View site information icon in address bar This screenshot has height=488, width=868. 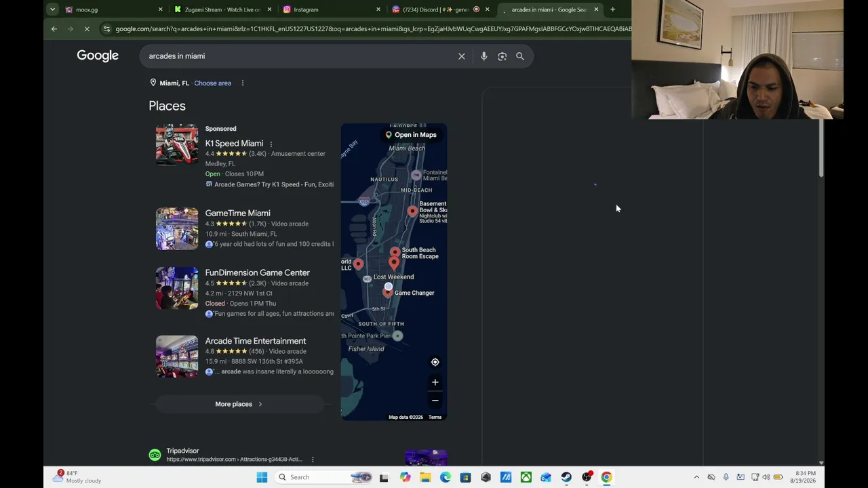106,28
